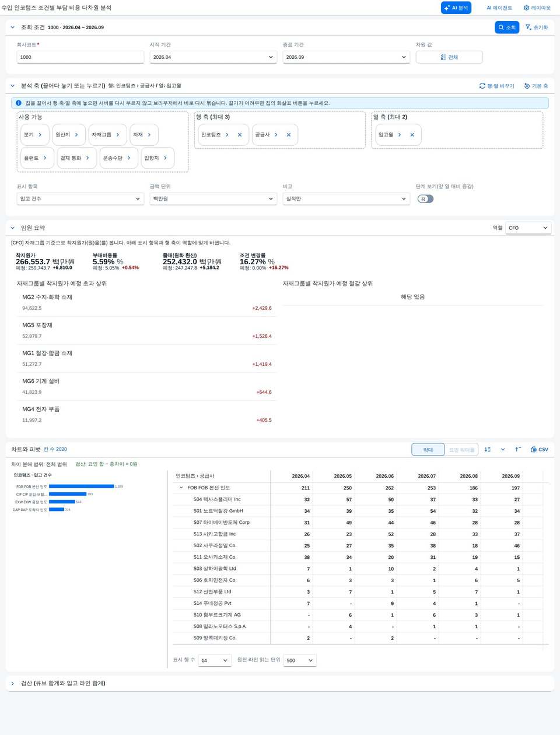The height and width of the screenshot is (735, 560).
Task: Collapse the FOB FOB 본선 인도 row
Action: (x=181, y=488)
